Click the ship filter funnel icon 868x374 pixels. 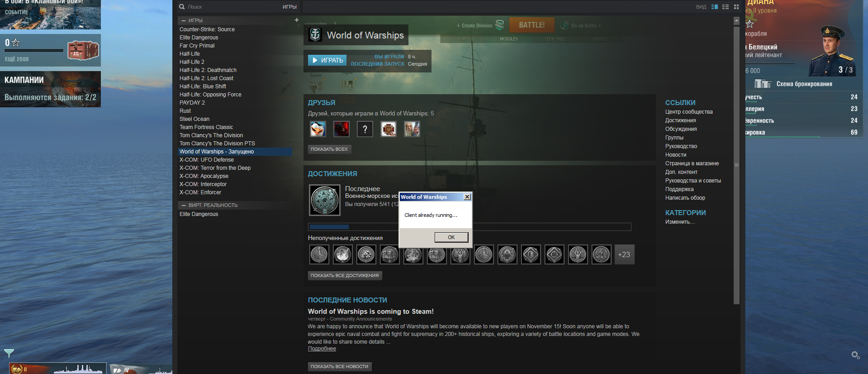point(9,353)
